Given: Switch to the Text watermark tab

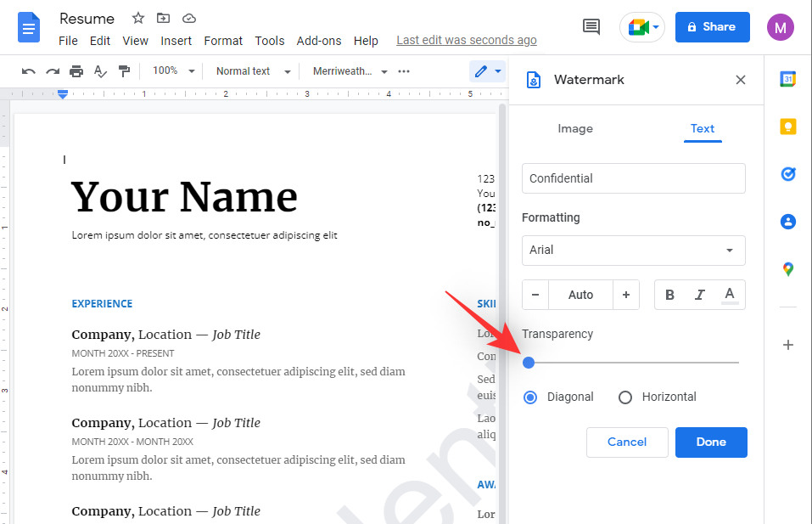Looking at the screenshot, I should coord(703,128).
